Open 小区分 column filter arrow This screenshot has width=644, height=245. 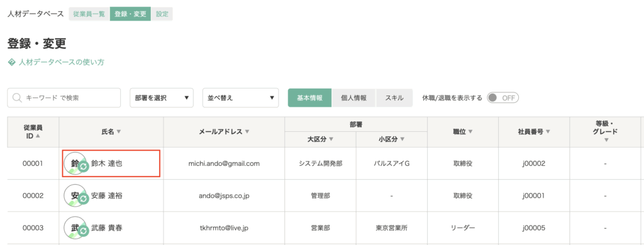pos(403,139)
